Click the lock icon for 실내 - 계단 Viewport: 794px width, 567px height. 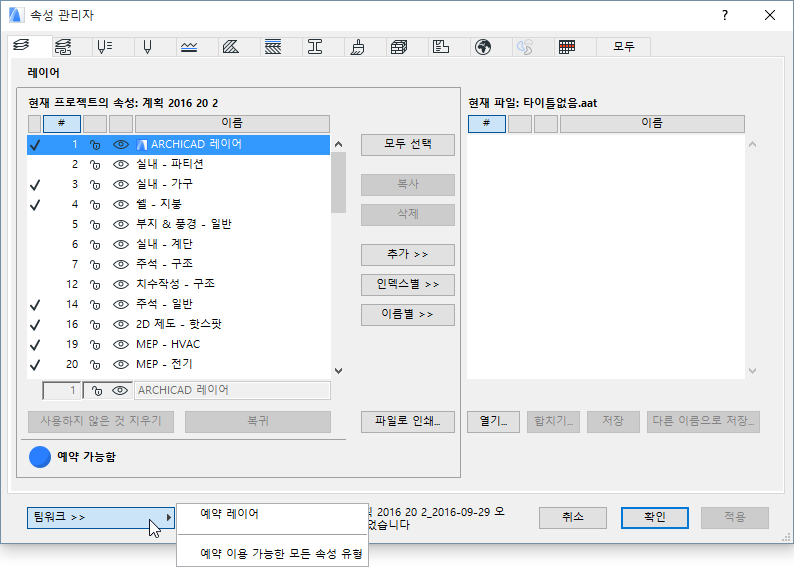95,245
